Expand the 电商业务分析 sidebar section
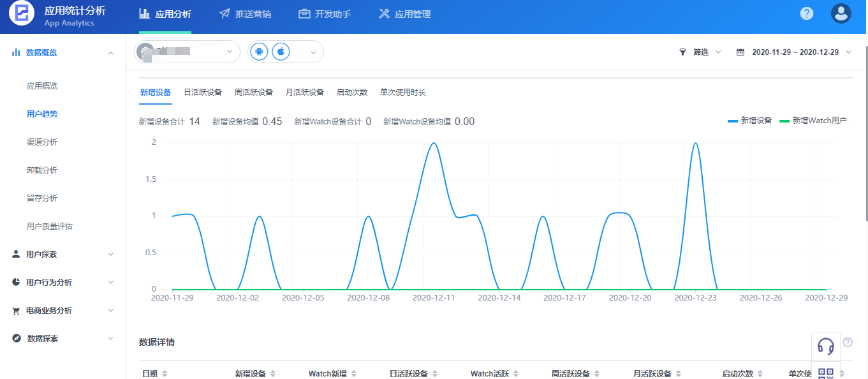This screenshot has height=379, width=868. click(111, 311)
